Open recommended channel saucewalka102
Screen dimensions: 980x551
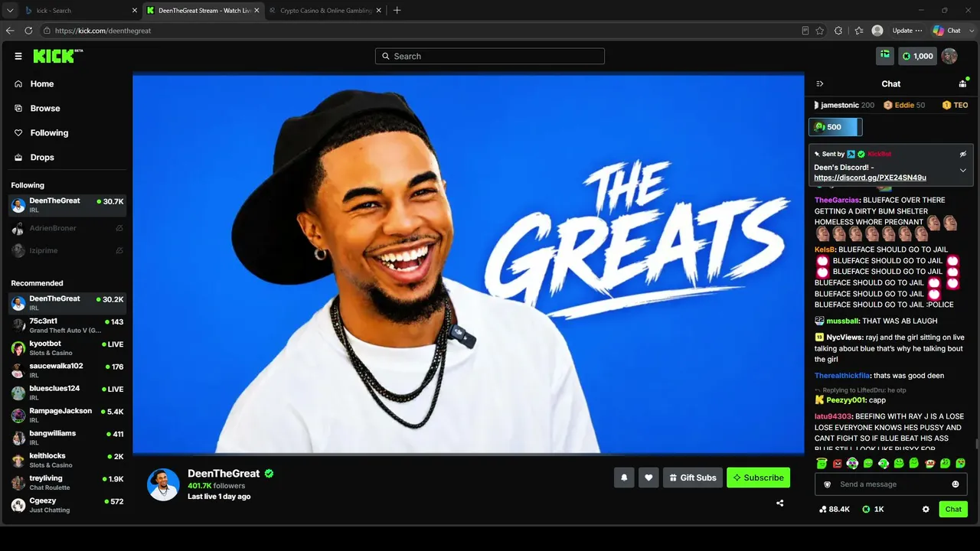tap(67, 370)
